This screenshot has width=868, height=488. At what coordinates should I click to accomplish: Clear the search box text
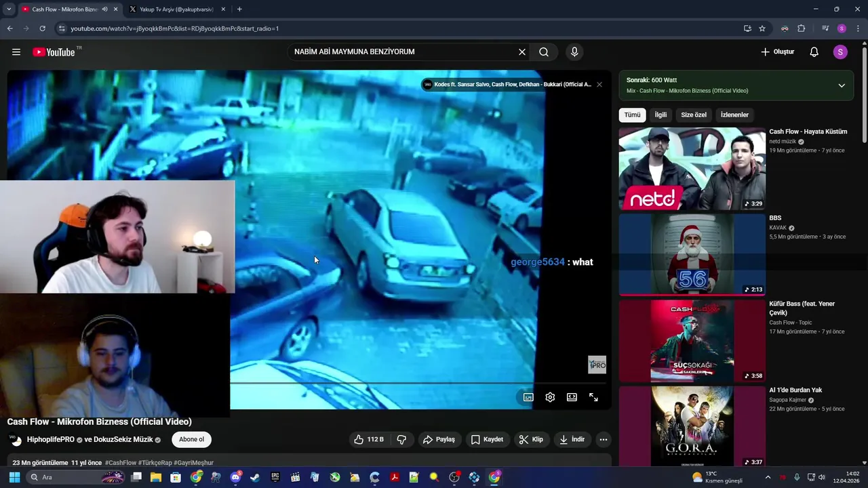522,52
